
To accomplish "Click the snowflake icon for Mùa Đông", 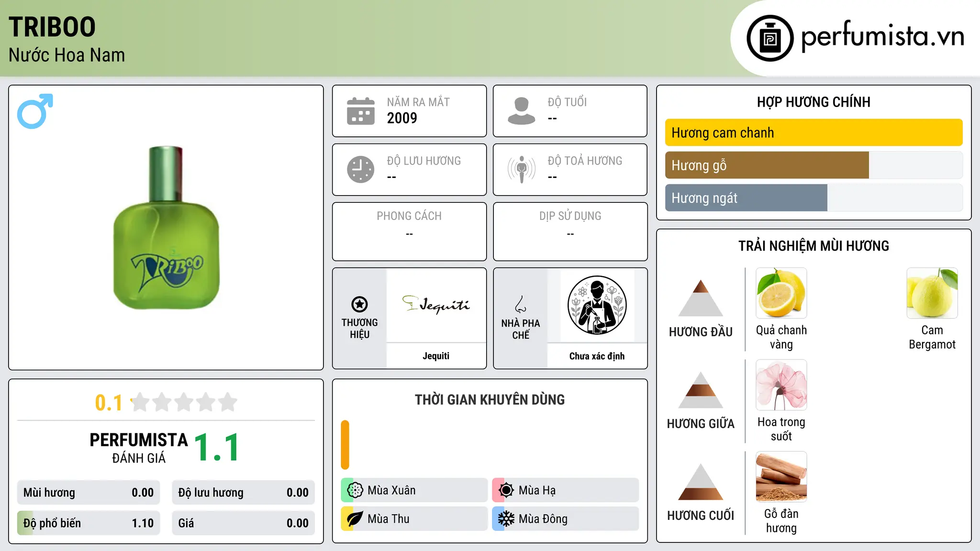I will (506, 519).
